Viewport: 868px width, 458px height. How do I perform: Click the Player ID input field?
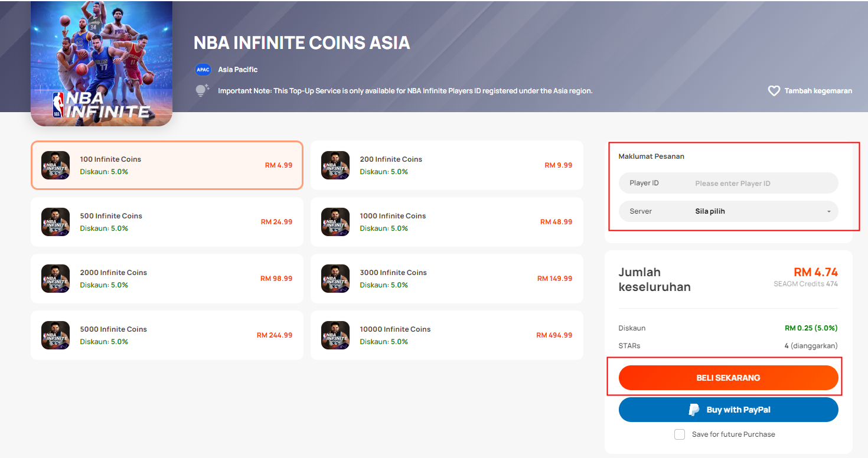pos(729,183)
